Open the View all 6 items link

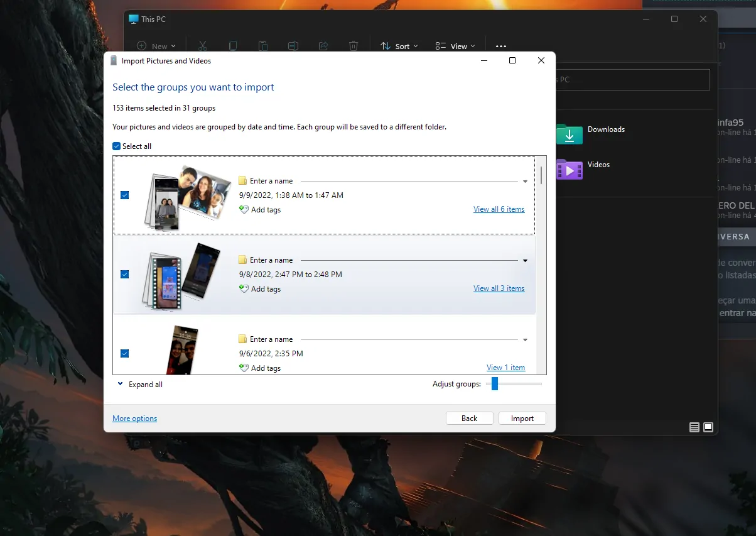[499, 209]
